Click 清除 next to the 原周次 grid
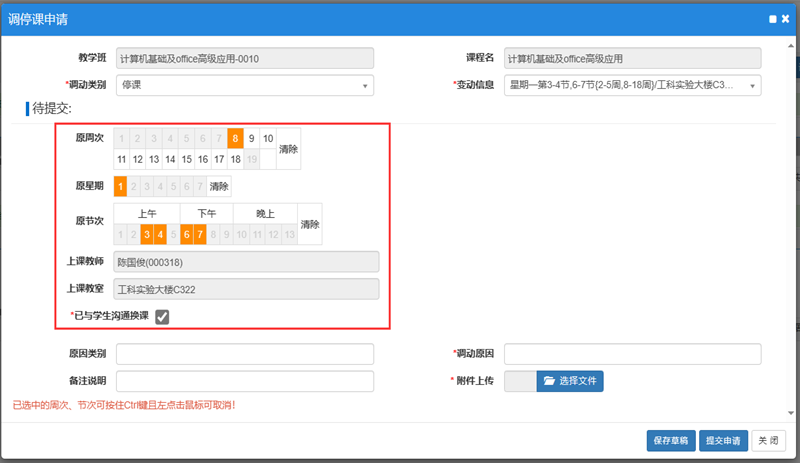The image size is (800, 463). pyautogui.click(x=288, y=148)
